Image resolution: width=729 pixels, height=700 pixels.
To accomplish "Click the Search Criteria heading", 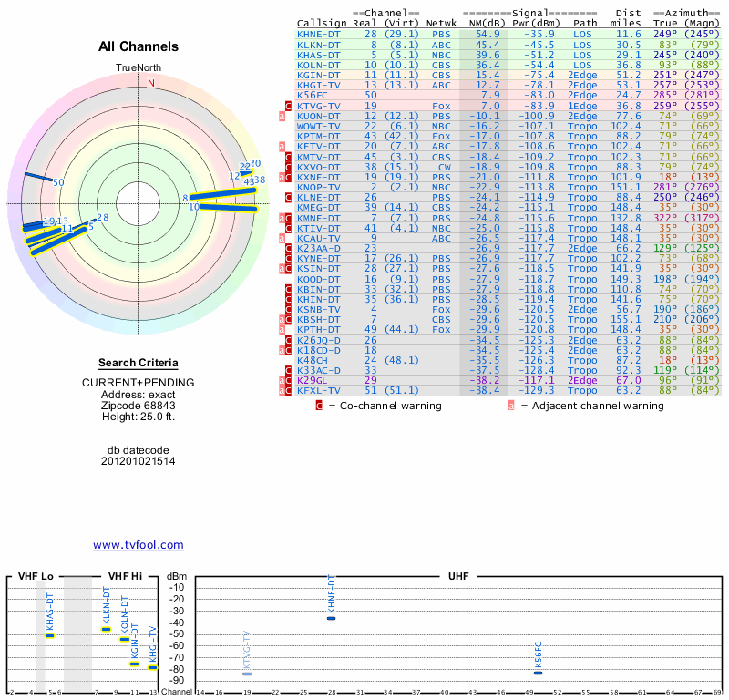I will tap(139, 363).
